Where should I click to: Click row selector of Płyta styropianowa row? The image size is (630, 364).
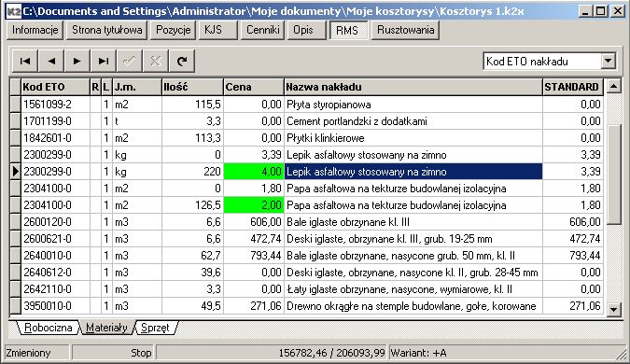pos(15,105)
